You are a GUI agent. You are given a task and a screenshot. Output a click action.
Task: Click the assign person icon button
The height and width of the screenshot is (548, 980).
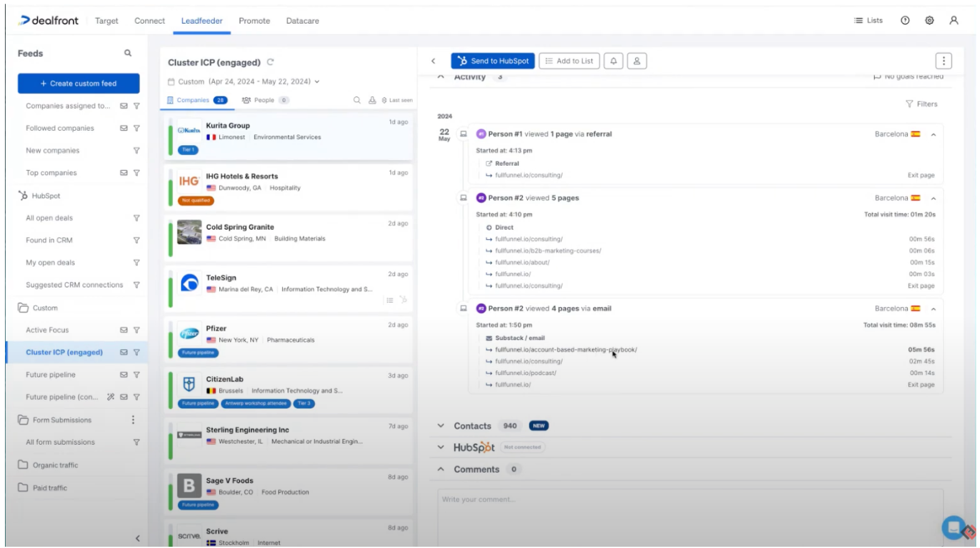point(637,61)
